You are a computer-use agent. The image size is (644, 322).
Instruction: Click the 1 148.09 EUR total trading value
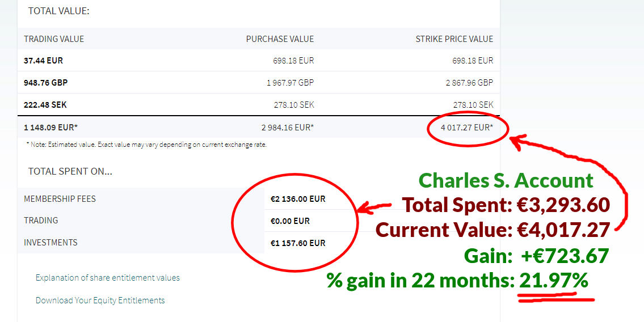(x=51, y=127)
